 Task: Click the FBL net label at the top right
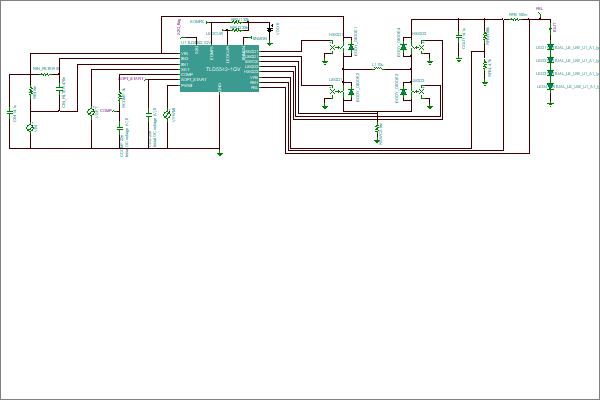pos(539,8)
